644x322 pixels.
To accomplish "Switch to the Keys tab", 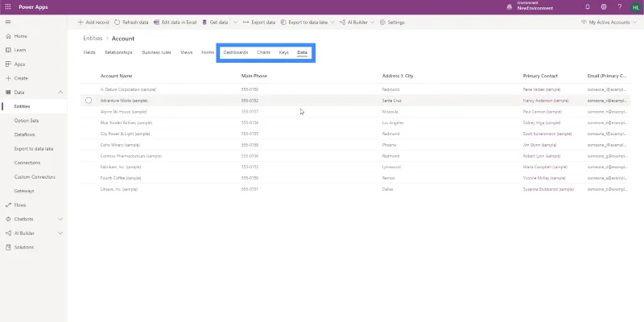I will (x=284, y=52).
